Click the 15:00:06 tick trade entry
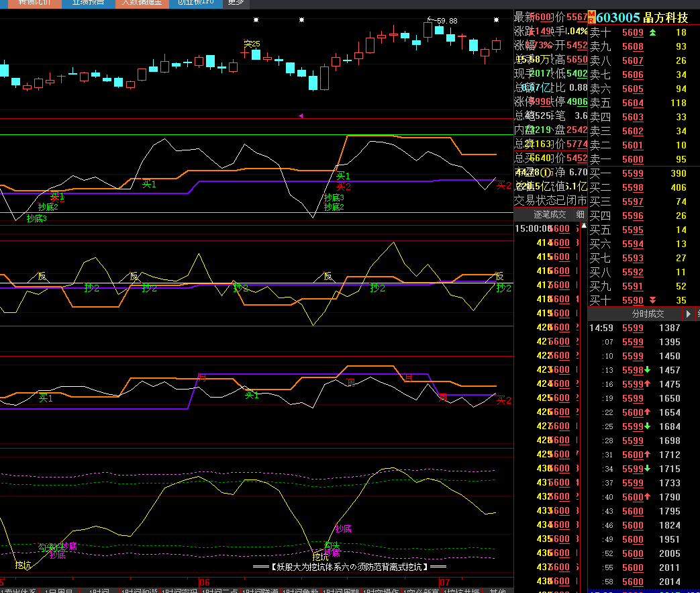700x593 pixels. (547, 229)
